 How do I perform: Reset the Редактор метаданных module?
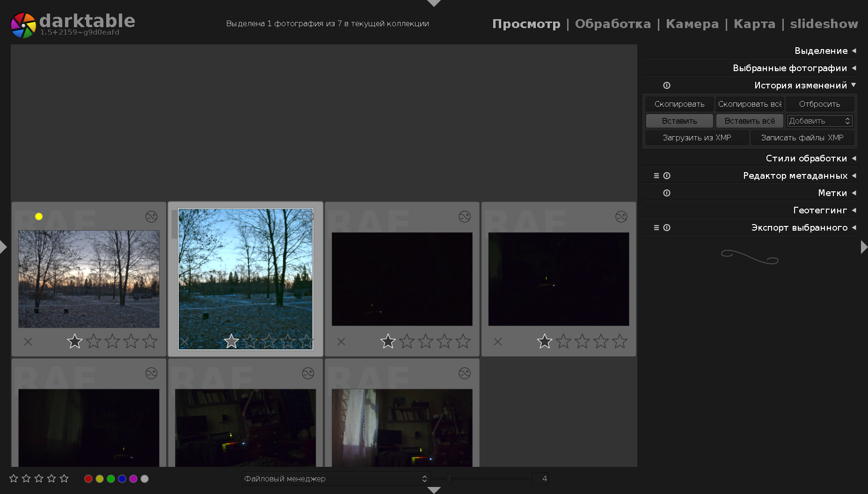coord(667,175)
